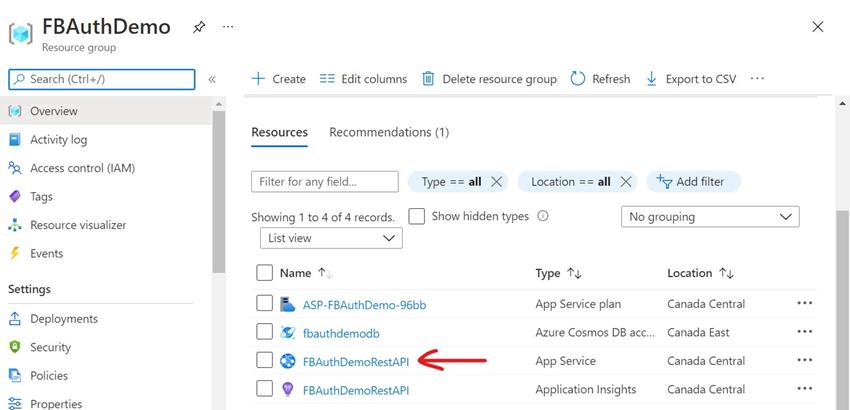Viewport: 850px width, 410px height.
Task: Open the toolbar overflow ellipsis
Action: (757, 79)
